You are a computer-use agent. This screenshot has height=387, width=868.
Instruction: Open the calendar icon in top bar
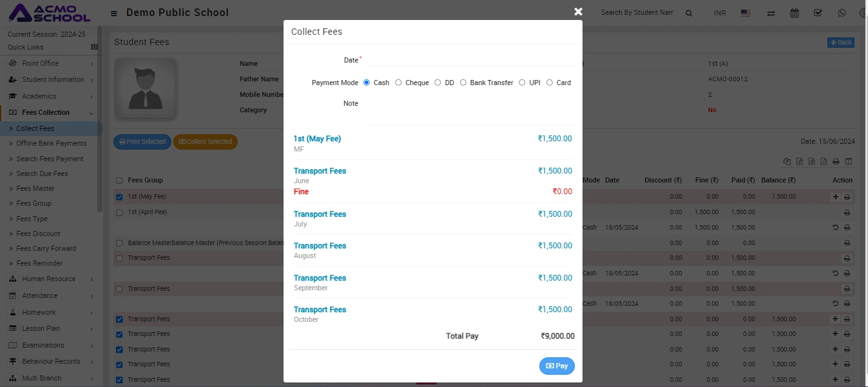[x=794, y=13]
